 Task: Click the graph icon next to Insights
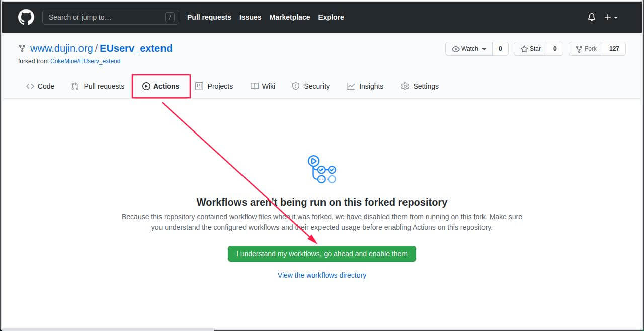point(351,86)
